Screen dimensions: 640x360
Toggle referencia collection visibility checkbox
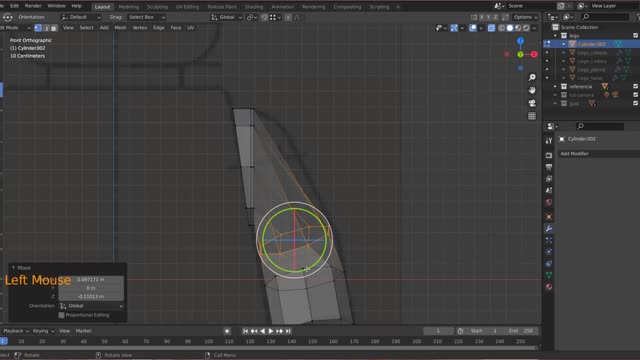pyautogui.click(x=636, y=86)
